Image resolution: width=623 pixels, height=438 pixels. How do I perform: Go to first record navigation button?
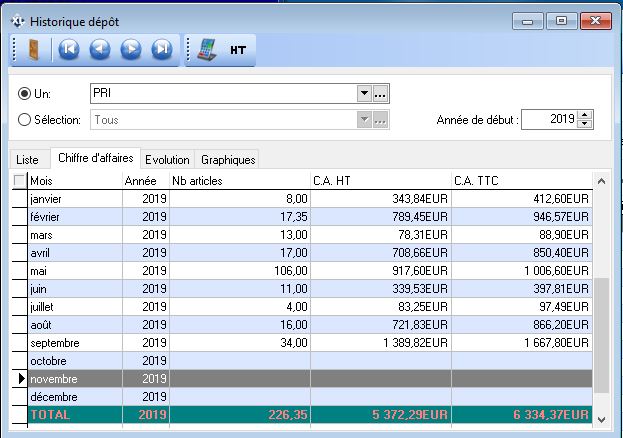69,49
